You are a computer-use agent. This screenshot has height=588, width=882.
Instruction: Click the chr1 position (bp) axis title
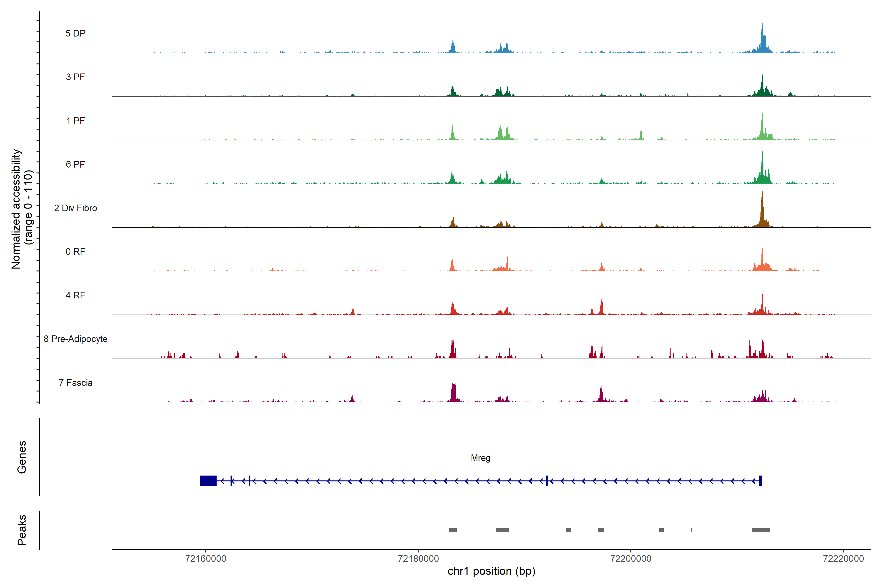(491, 571)
